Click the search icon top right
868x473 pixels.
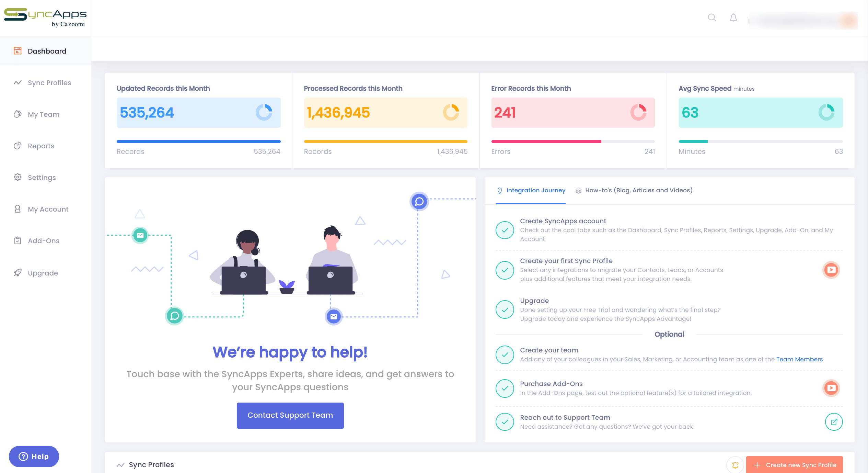pos(711,17)
